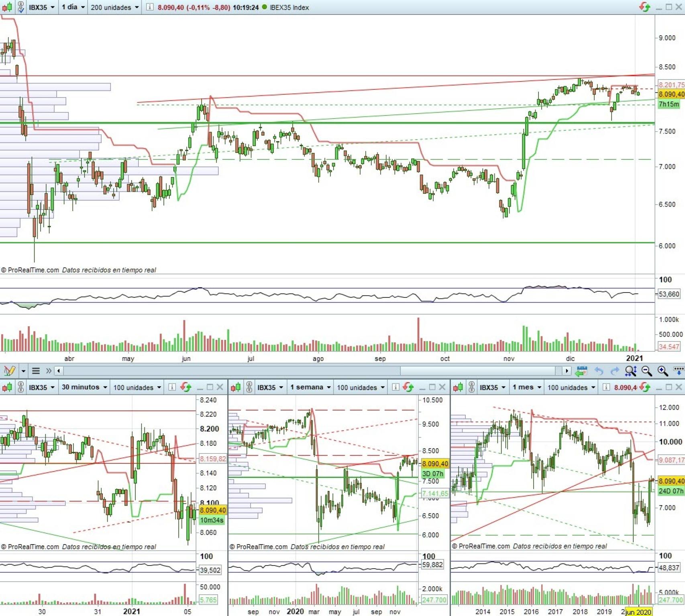685x616 pixels.
Task: Click the redo arrow icon
Action: pyautogui.click(x=614, y=371)
